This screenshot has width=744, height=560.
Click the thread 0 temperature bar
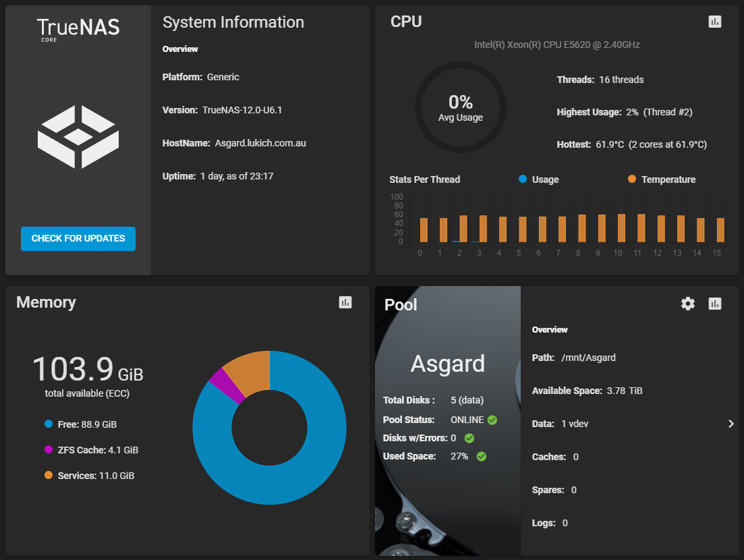click(x=424, y=230)
